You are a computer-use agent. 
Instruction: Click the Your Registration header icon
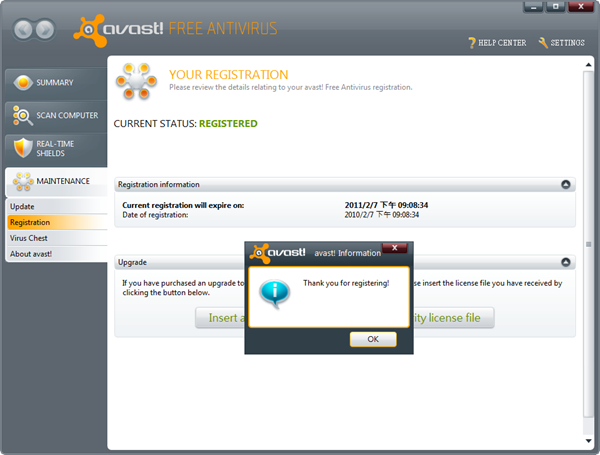pyautogui.click(x=136, y=81)
